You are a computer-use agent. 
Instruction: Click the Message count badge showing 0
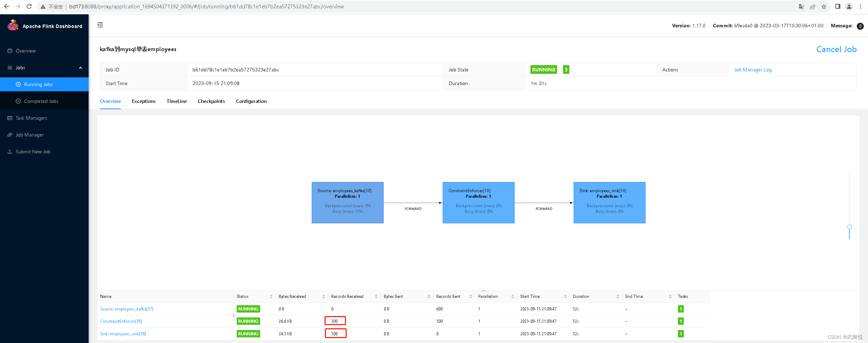(860, 26)
